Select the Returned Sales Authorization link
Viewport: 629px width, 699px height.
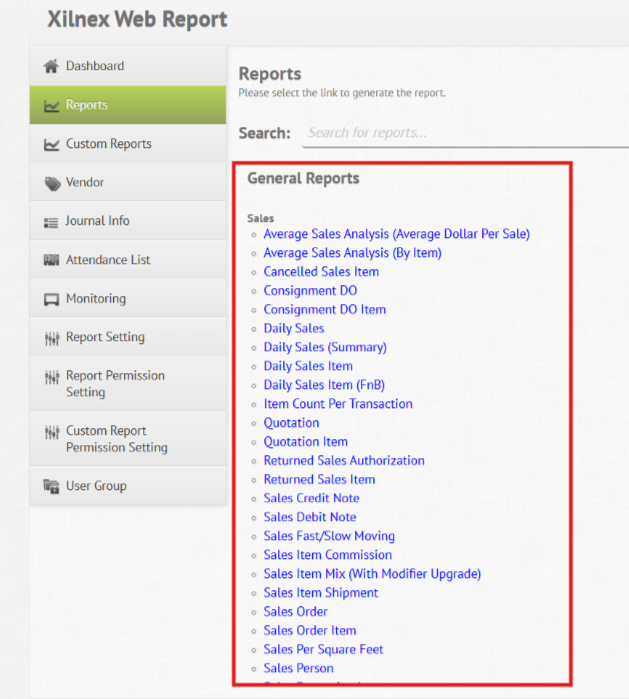click(344, 461)
